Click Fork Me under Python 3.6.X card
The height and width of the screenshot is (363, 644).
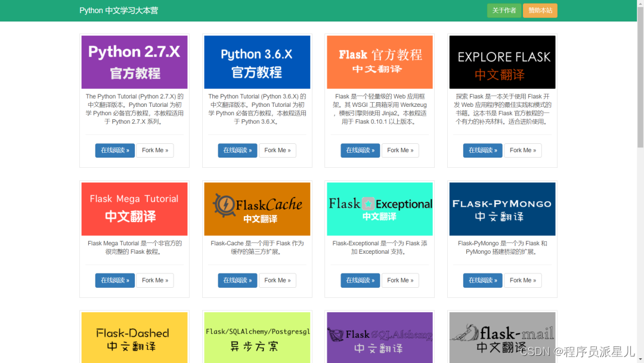pyautogui.click(x=277, y=150)
